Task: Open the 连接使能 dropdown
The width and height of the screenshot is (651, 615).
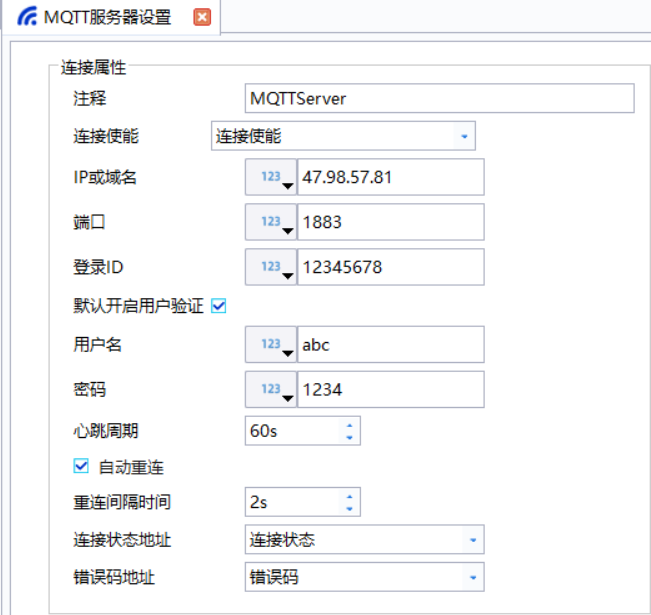Action: point(343,136)
